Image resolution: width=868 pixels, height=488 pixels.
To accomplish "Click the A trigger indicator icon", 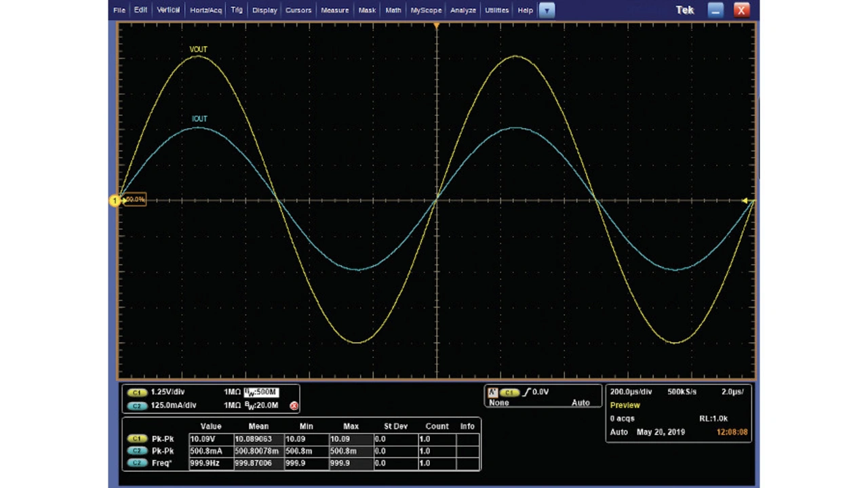I will click(x=493, y=392).
